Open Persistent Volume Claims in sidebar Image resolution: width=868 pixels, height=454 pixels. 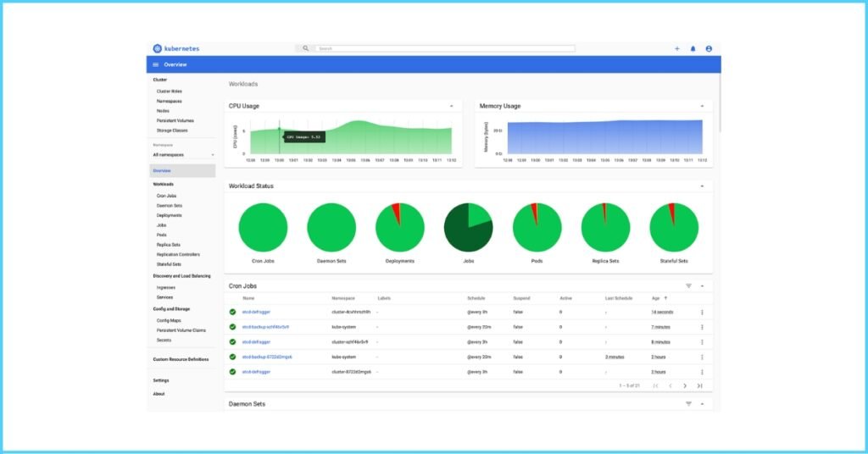[181, 330]
